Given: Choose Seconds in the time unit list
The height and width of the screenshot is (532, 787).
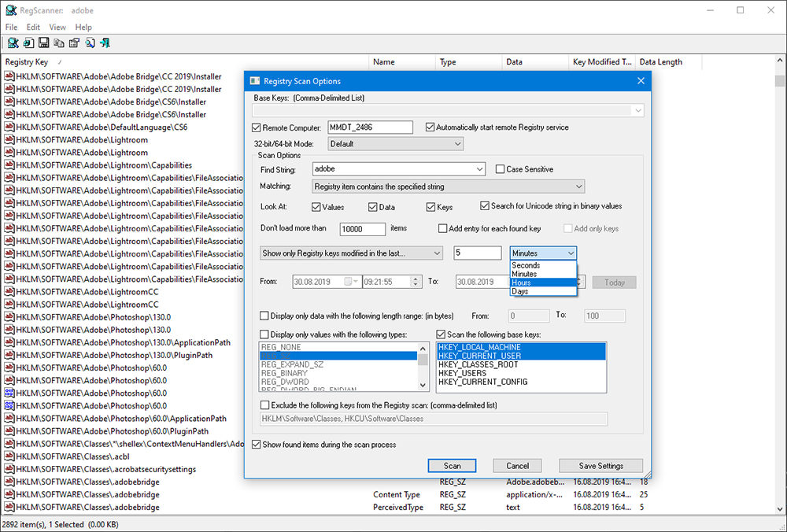Looking at the screenshot, I should point(543,265).
